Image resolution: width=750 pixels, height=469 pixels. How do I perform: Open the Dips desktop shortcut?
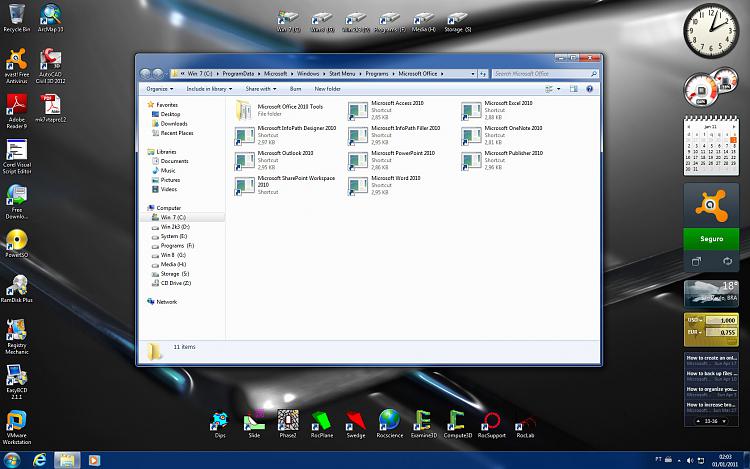pos(220,425)
